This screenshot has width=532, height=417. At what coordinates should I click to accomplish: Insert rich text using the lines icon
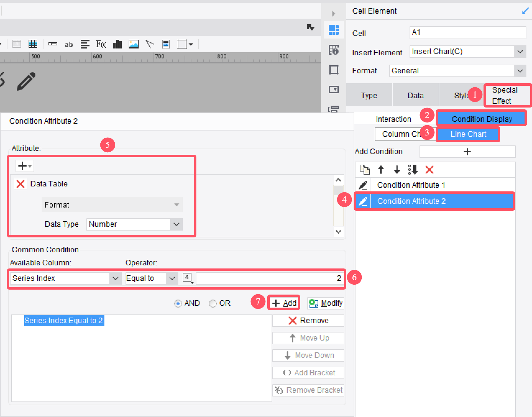tap(85, 44)
